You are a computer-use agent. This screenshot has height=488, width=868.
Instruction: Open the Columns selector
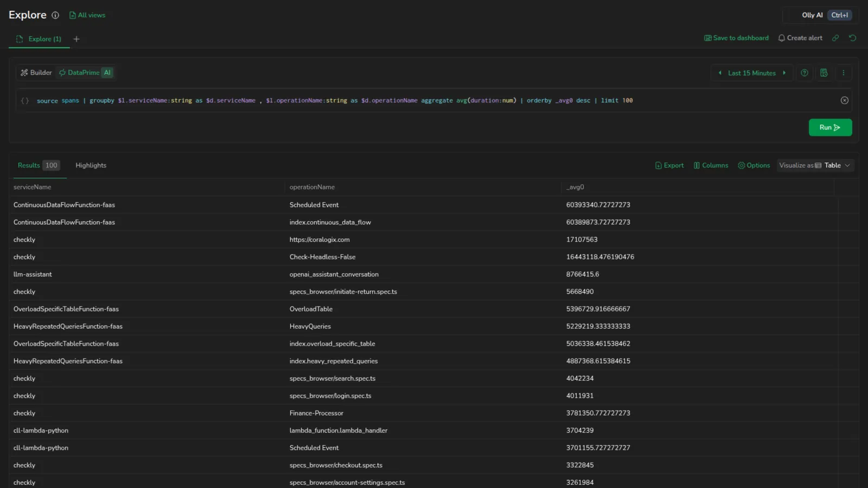coord(711,165)
